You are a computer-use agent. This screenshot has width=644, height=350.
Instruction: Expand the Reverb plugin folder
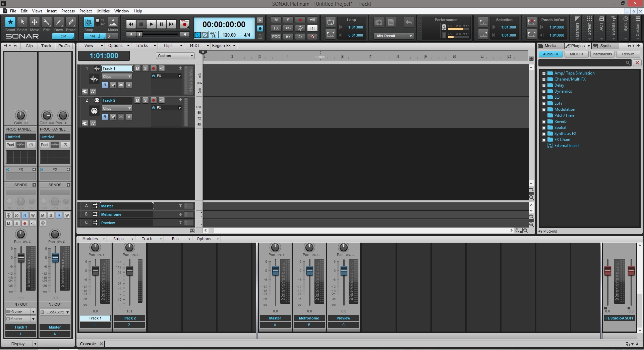544,122
